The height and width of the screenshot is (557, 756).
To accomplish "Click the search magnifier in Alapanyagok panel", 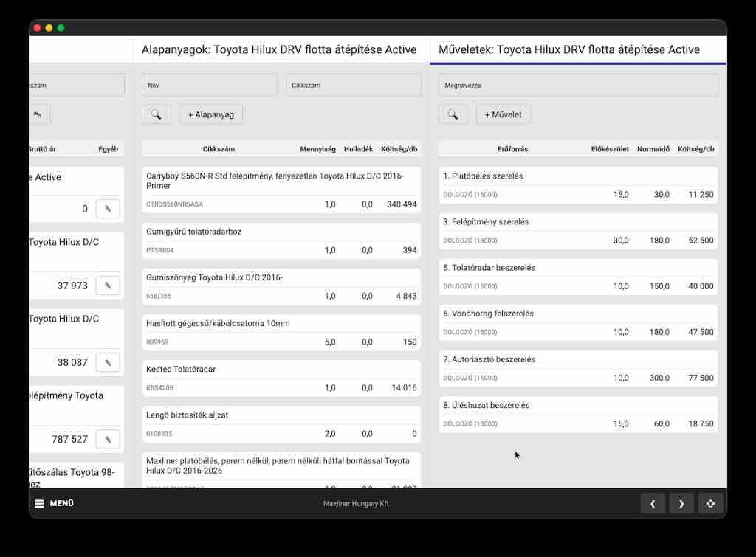I will (x=156, y=114).
